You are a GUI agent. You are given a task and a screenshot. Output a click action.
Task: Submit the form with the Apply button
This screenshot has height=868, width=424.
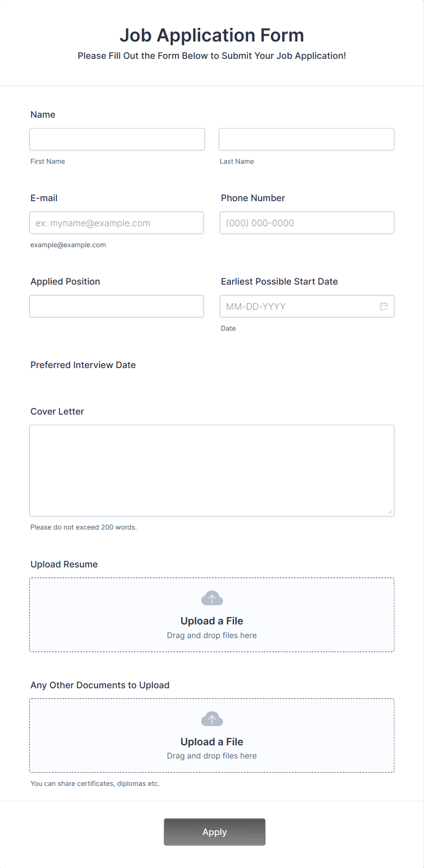pos(215,832)
